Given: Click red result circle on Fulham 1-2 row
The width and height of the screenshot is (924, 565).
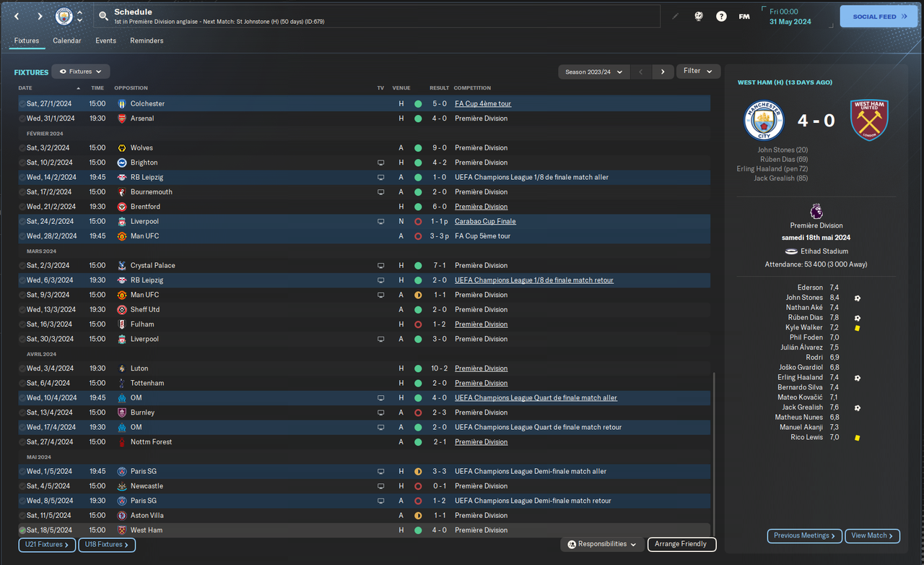Looking at the screenshot, I should 418,324.
